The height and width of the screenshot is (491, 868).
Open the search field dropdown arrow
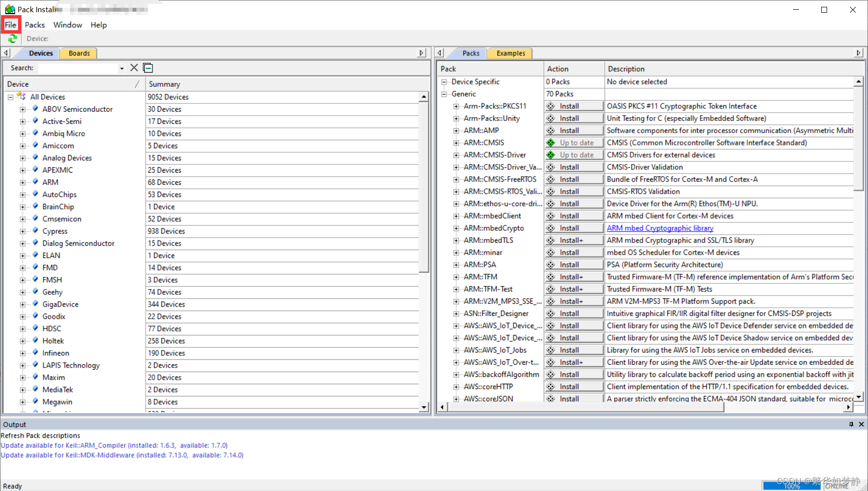click(x=122, y=68)
